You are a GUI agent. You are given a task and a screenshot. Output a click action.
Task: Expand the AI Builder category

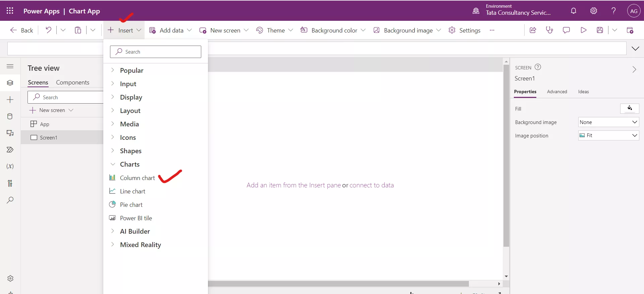(113, 231)
